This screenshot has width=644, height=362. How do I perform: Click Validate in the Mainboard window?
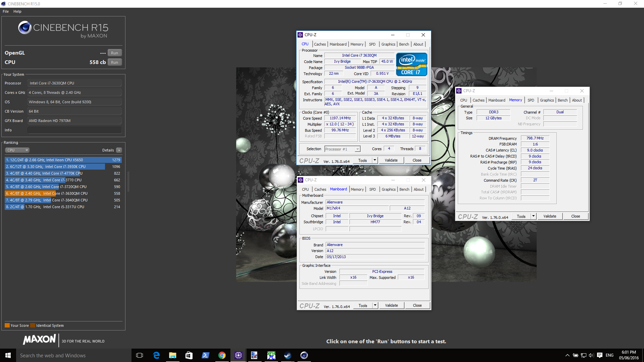[x=391, y=305]
